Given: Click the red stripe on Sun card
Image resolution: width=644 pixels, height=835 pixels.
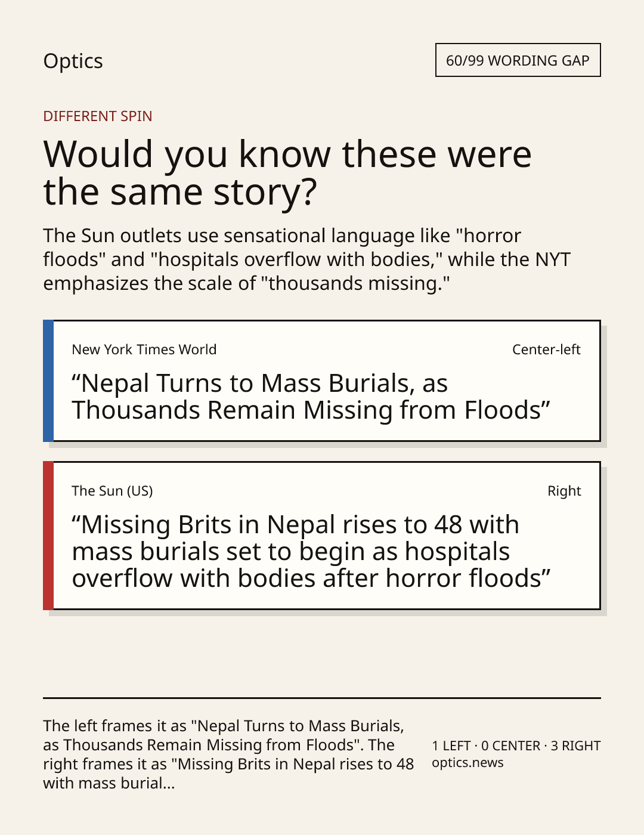Looking at the screenshot, I should click(x=48, y=536).
